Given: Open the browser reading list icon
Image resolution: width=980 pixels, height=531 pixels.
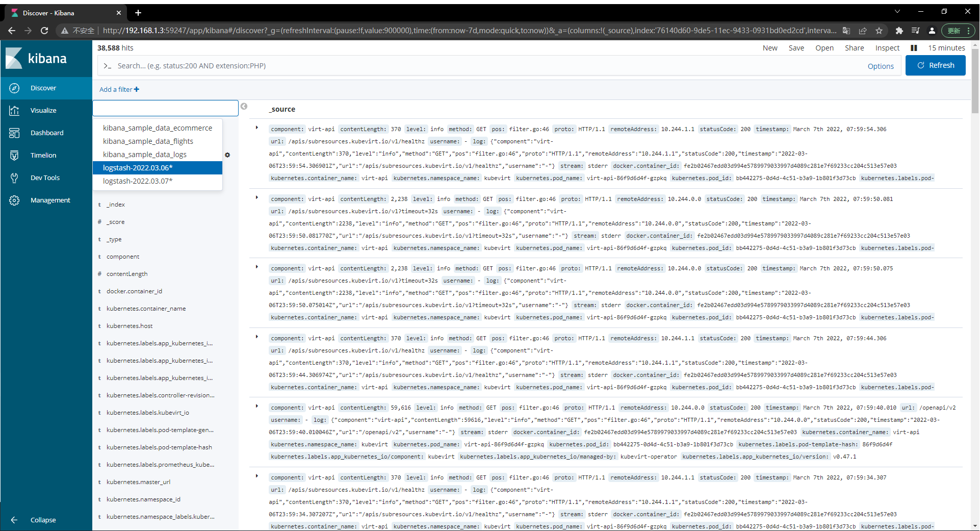Looking at the screenshot, I should (x=916, y=31).
